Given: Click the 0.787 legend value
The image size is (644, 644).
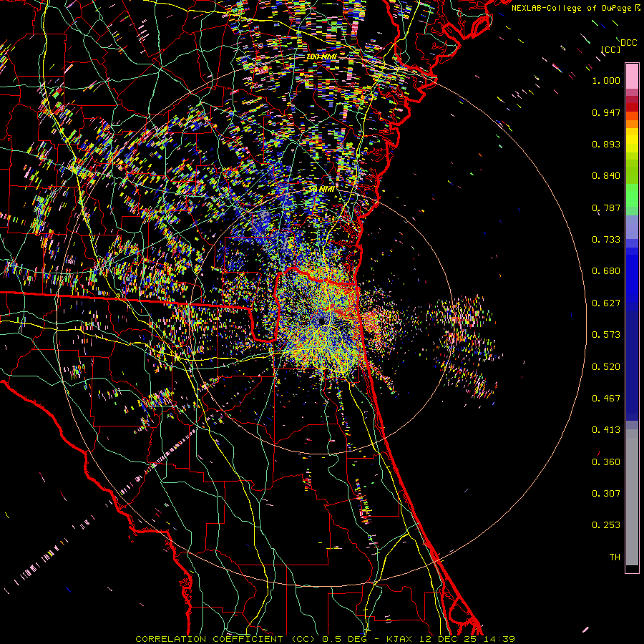Looking at the screenshot, I should coord(606,208).
